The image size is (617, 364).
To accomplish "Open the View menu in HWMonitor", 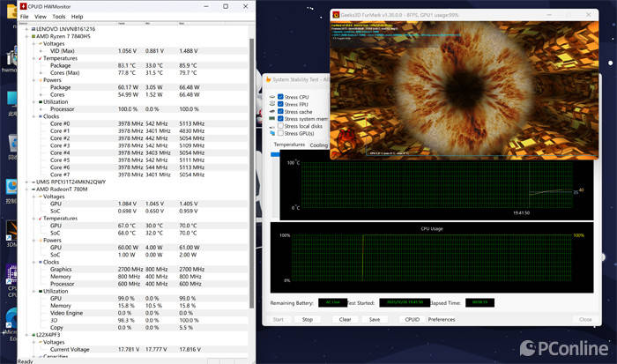I will (x=41, y=17).
